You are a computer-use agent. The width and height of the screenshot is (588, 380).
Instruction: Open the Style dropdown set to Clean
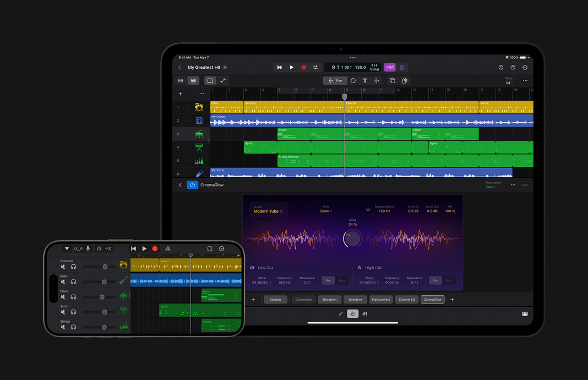tap(325, 210)
